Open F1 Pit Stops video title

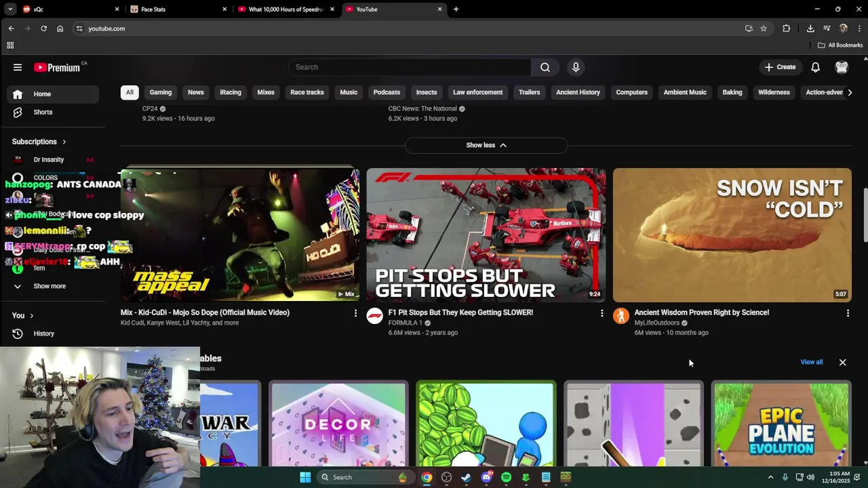point(460,312)
